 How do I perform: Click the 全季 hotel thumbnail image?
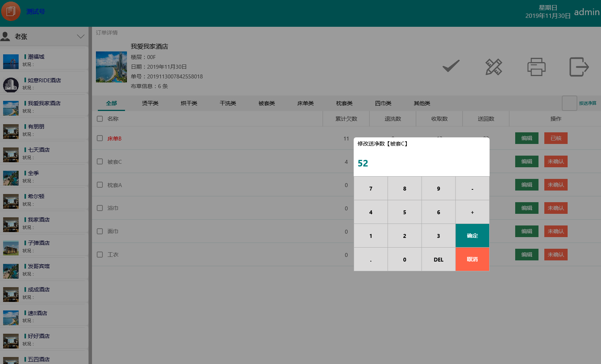(11, 178)
